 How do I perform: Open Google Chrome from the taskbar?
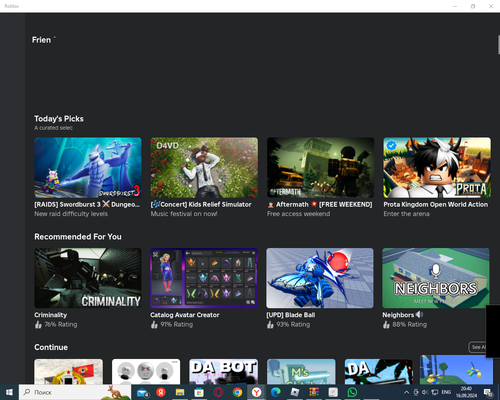tap(237, 392)
